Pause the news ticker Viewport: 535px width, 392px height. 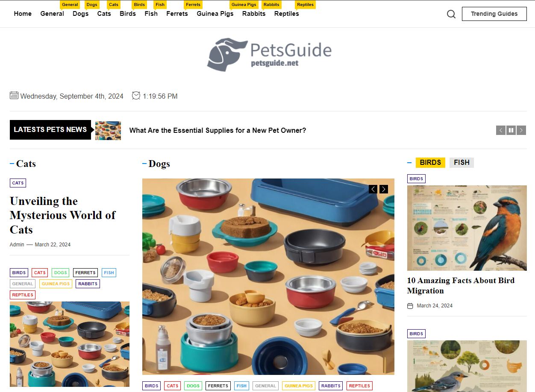pos(511,130)
